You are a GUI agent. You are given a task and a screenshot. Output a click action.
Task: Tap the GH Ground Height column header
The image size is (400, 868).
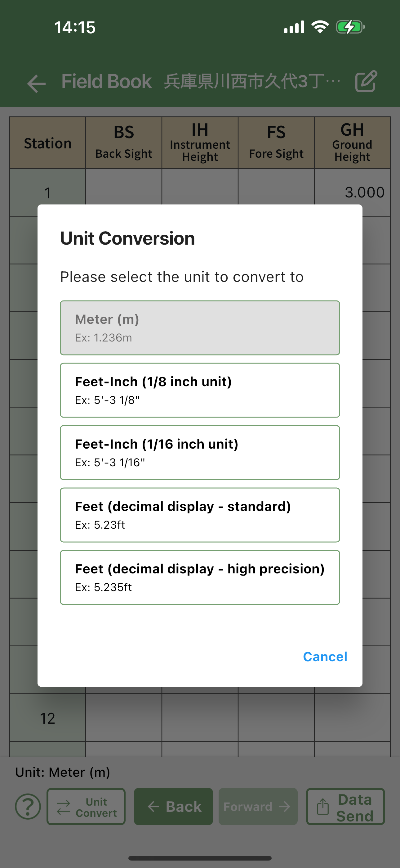pyautogui.click(x=352, y=143)
